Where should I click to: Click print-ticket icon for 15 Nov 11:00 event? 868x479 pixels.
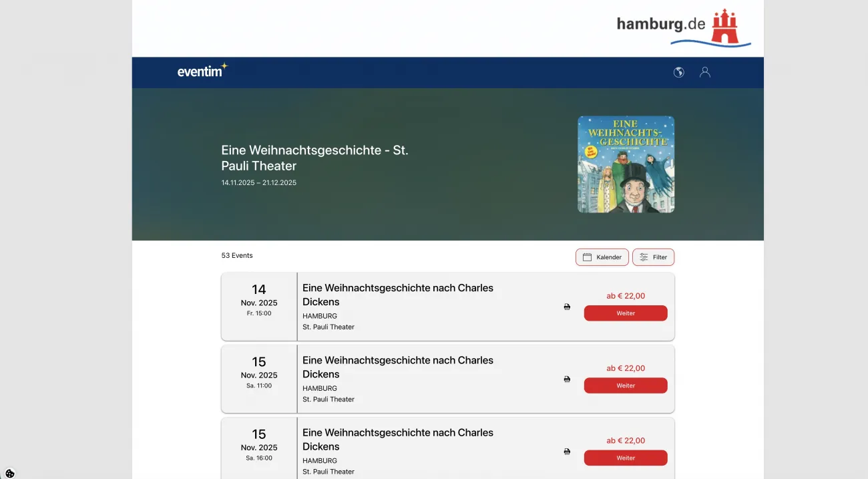click(x=567, y=379)
